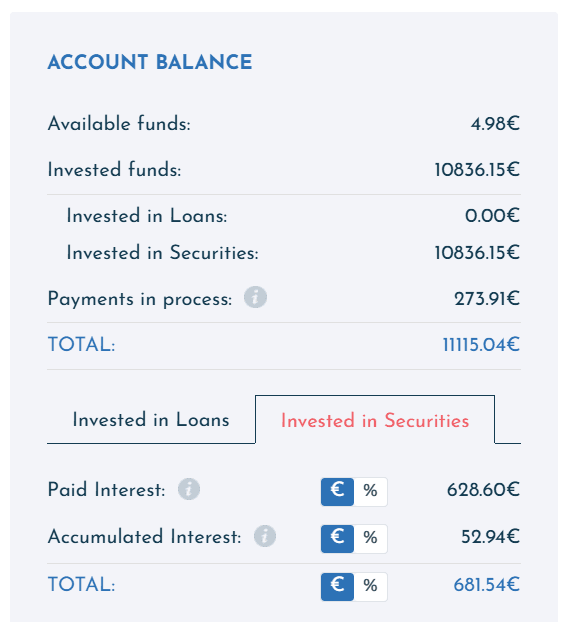The height and width of the screenshot is (622, 565).
Task: Click the Invested funds value 10836.15€
Action: pos(477,170)
